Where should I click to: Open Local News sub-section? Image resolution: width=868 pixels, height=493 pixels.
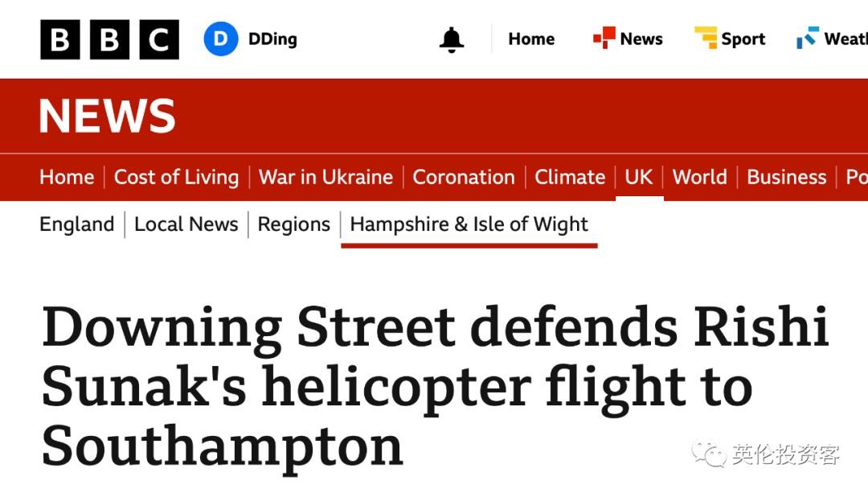[186, 224]
